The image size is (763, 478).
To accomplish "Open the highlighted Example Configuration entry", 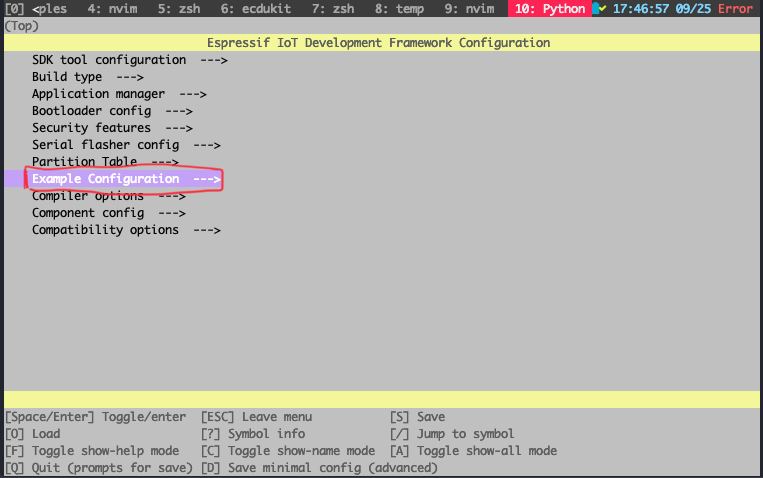I will [x=126, y=179].
